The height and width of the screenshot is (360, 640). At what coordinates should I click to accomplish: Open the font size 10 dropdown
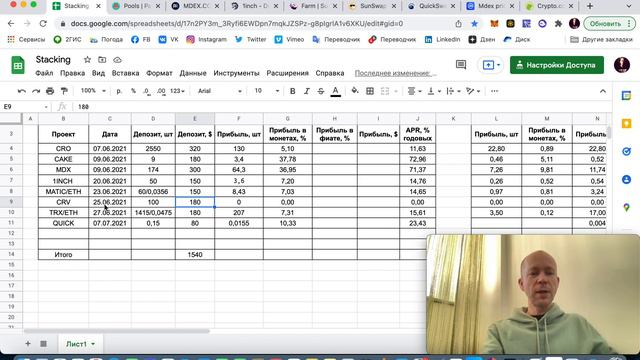point(267,91)
